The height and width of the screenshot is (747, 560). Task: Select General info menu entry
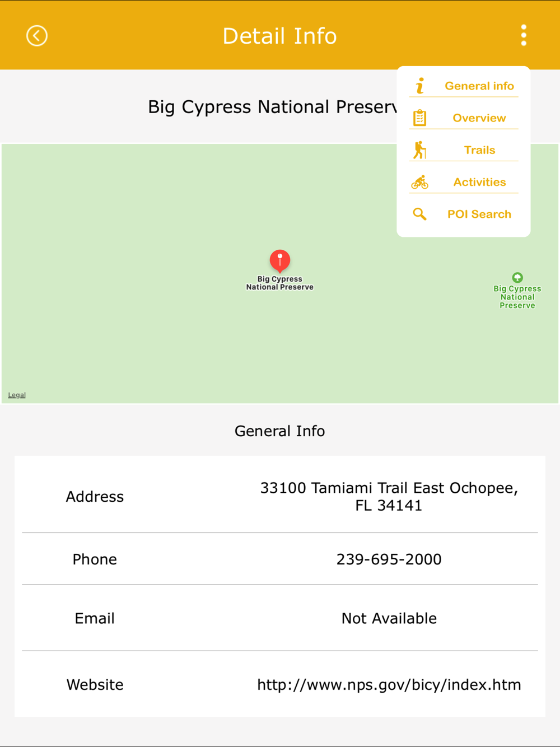[464, 86]
